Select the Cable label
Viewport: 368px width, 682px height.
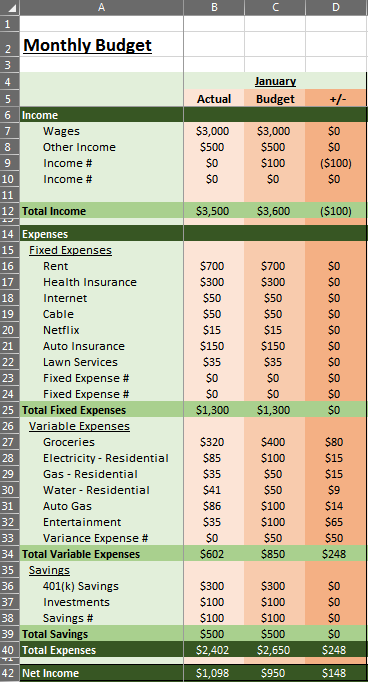coord(58,314)
